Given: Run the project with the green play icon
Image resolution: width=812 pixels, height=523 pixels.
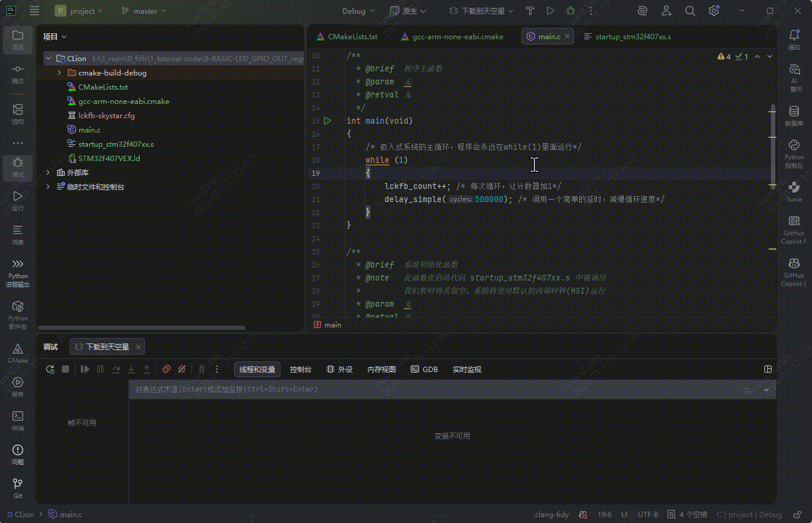Looking at the screenshot, I should [x=550, y=11].
